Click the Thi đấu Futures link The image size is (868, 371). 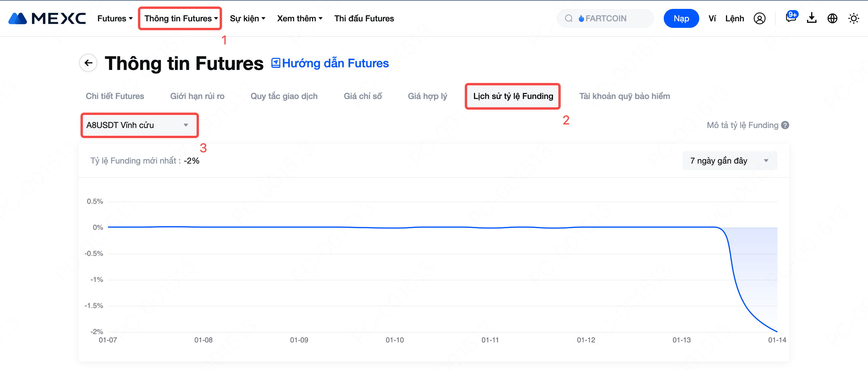pos(364,19)
